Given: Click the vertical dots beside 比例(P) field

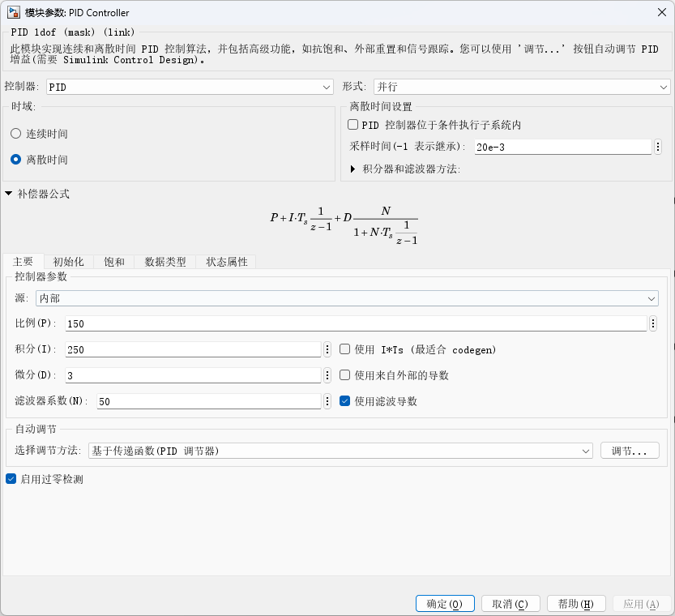Looking at the screenshot, I should coord(653,323).
